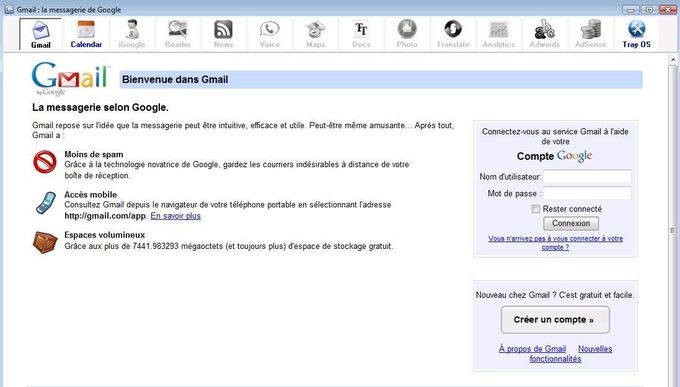The height and width of the screenshot is (387, 680).
Task: Click the title bar application icon
Action: pyautogui.click(x=9, y=9)
